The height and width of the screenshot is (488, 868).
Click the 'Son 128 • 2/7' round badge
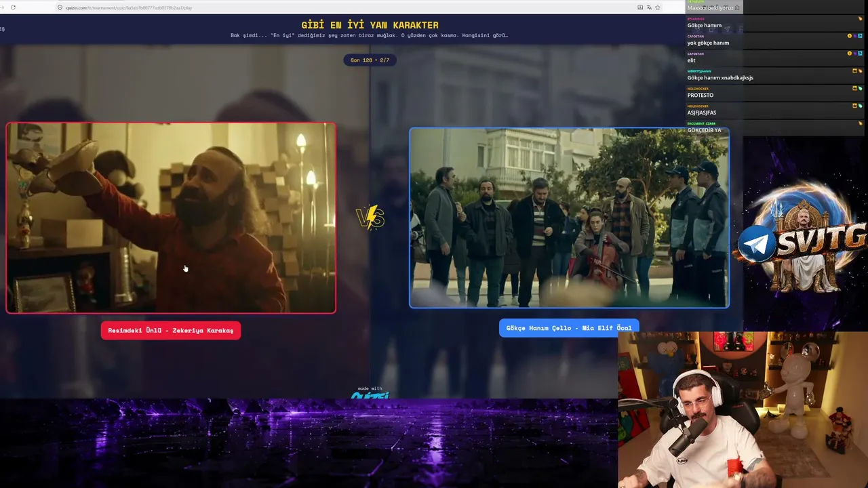coord(370,60)
